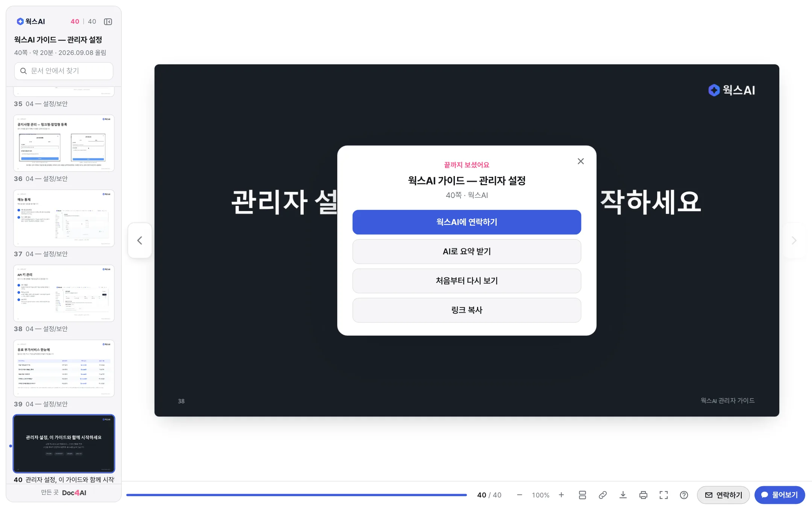Viewport: 812px width, 508px height.
Task: Click 처음부터 다시 보기 button
Action: tap(467, 281)
